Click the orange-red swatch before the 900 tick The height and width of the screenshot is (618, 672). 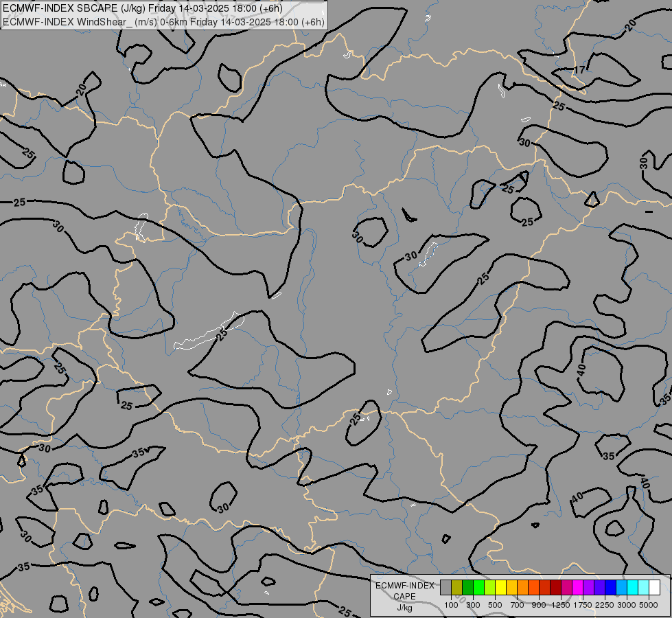pos(533,588)
